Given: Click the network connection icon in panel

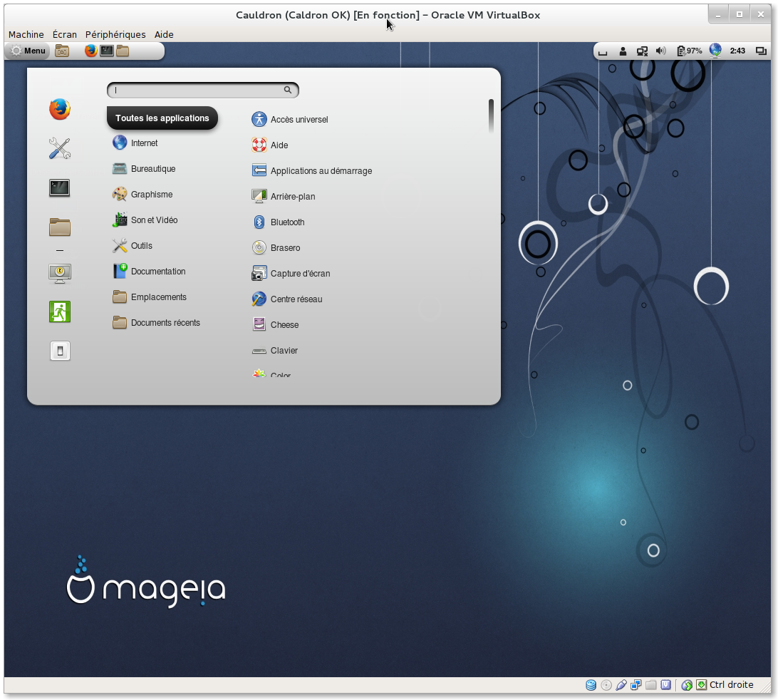Looking at the screenshot, I should (x=642, y=51).
